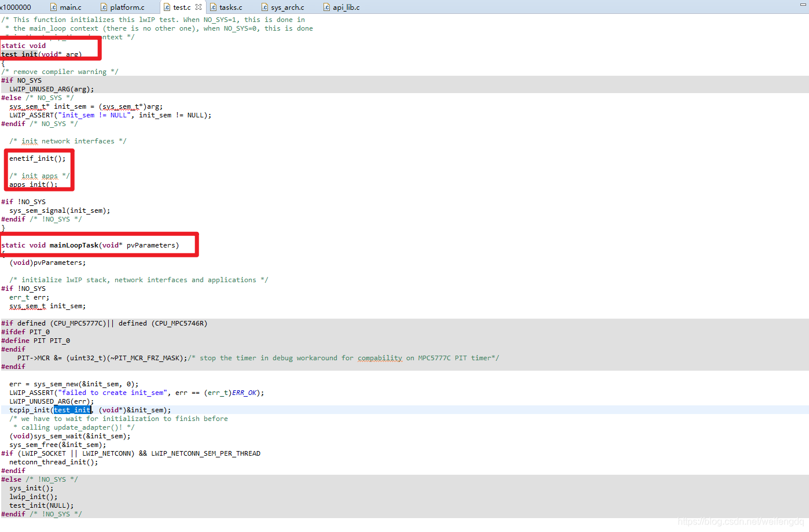The image size is (809, 532).
Task: Click '(void)sys_sem_wait(&init_sem);' line
Action: point(70,436)
